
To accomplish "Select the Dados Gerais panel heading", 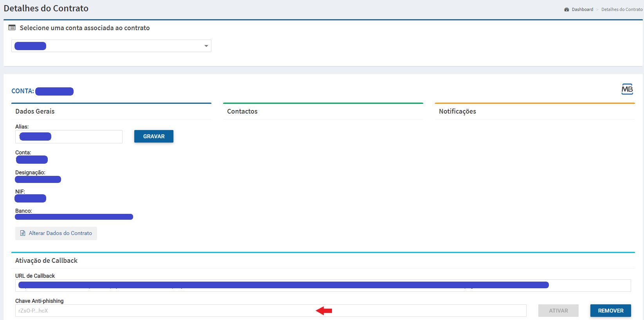I will pyautogui.click(x=35, y=111).
